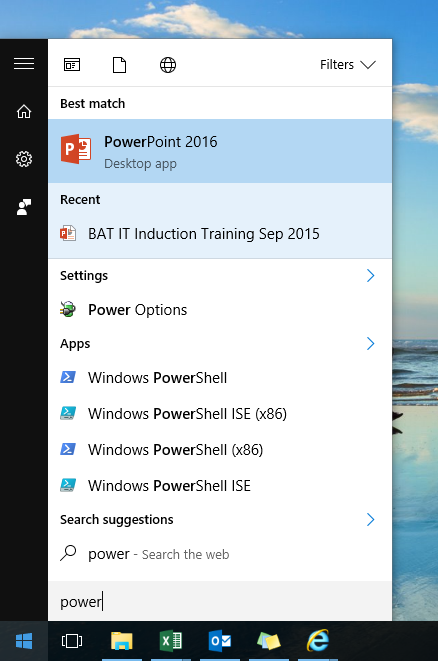Open the settings gear in the sidebar
Viewport: 438px width, 661px height.
tap(24, 159)
